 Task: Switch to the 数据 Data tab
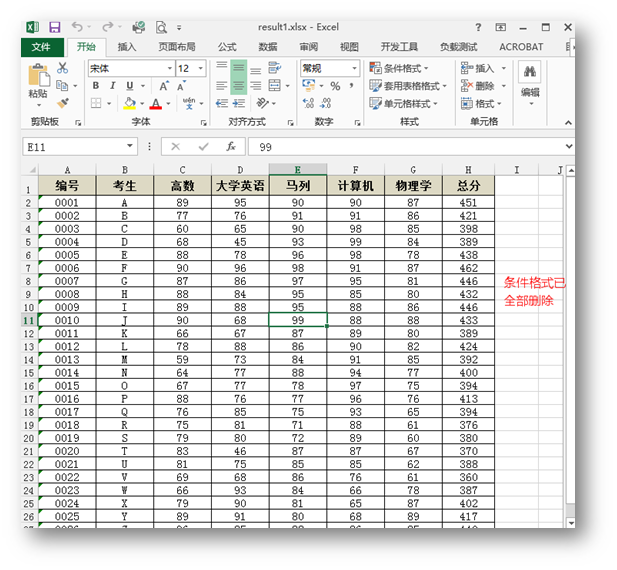point(268,47)
